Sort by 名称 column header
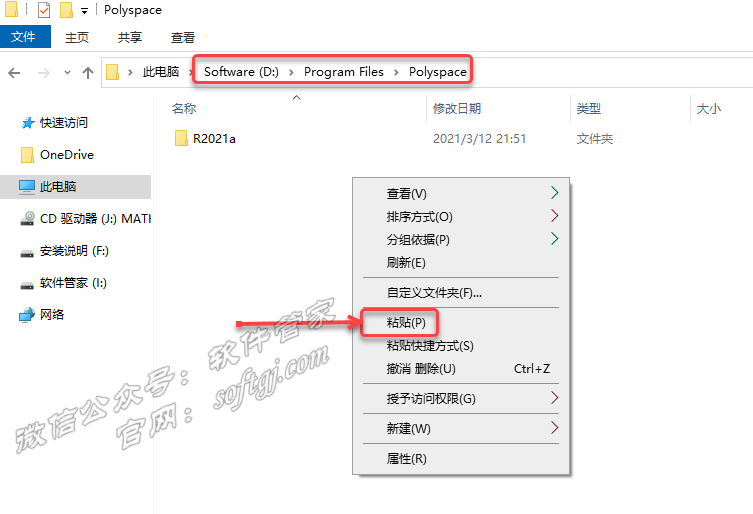Viewport: 753px width, 514px height. point(184,109)
